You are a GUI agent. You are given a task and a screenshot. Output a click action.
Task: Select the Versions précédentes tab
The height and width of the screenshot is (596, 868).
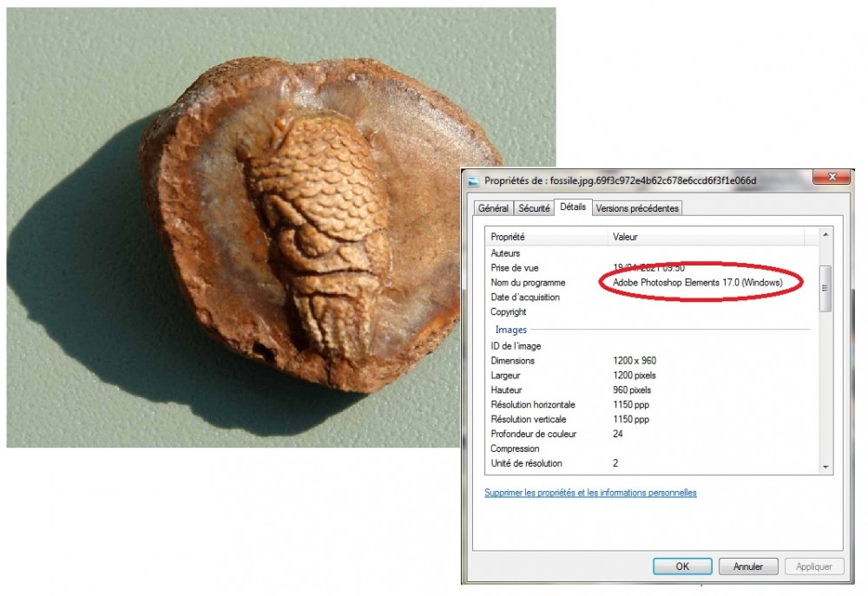[638, 208]
